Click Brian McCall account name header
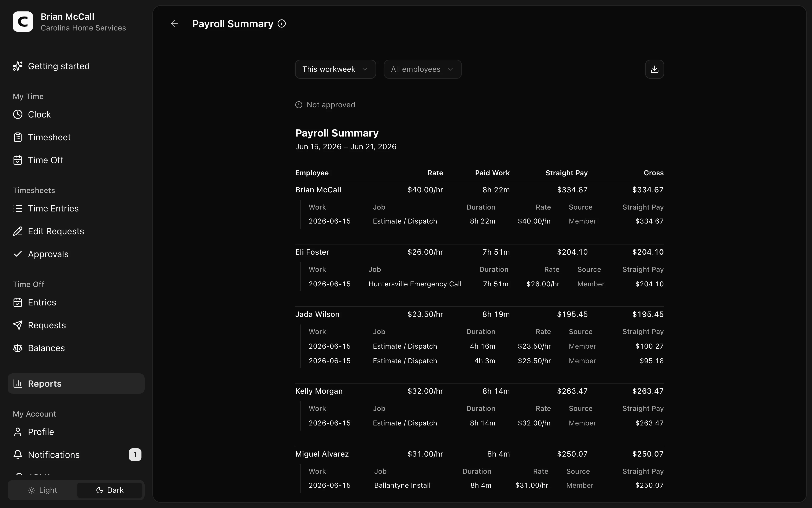Screen dimensions: 812x508 pyautogui.click(x=67, y=17)
